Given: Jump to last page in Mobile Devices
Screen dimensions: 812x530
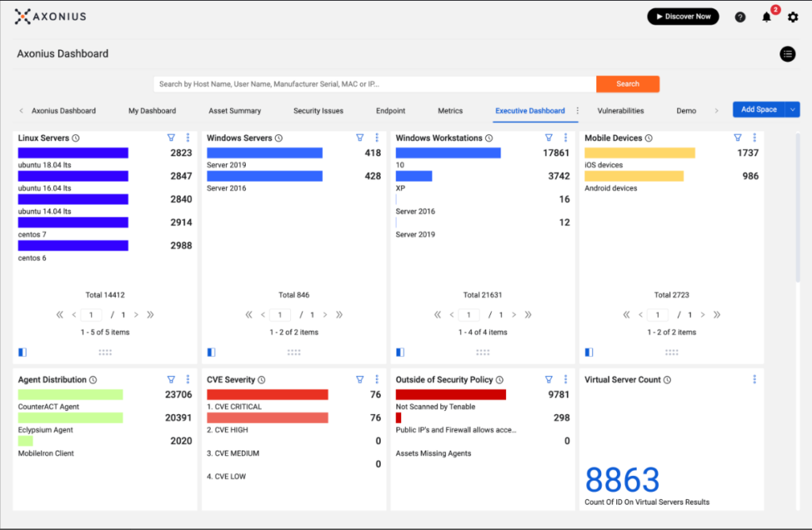Looking at the screenshot, I should (717, 315).
